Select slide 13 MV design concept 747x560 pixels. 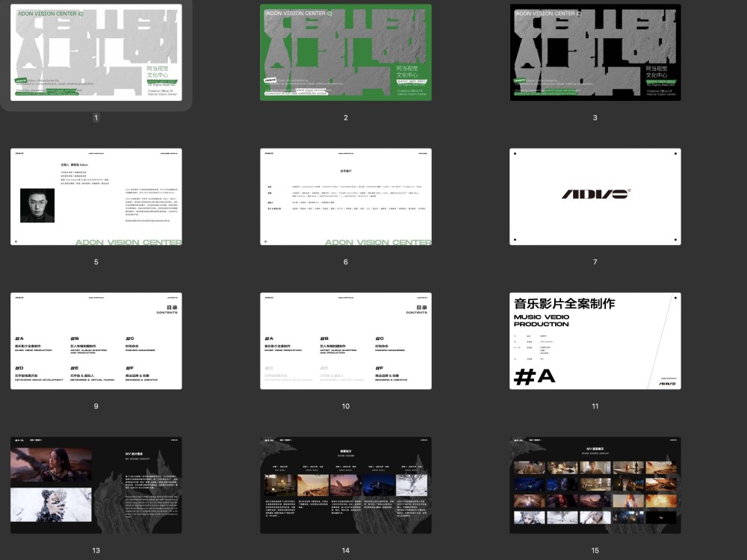(x=96, y=485)
